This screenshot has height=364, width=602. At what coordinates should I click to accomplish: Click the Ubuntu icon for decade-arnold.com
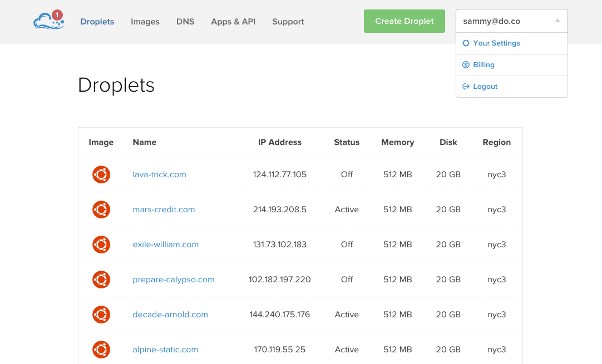coord(101,315)
